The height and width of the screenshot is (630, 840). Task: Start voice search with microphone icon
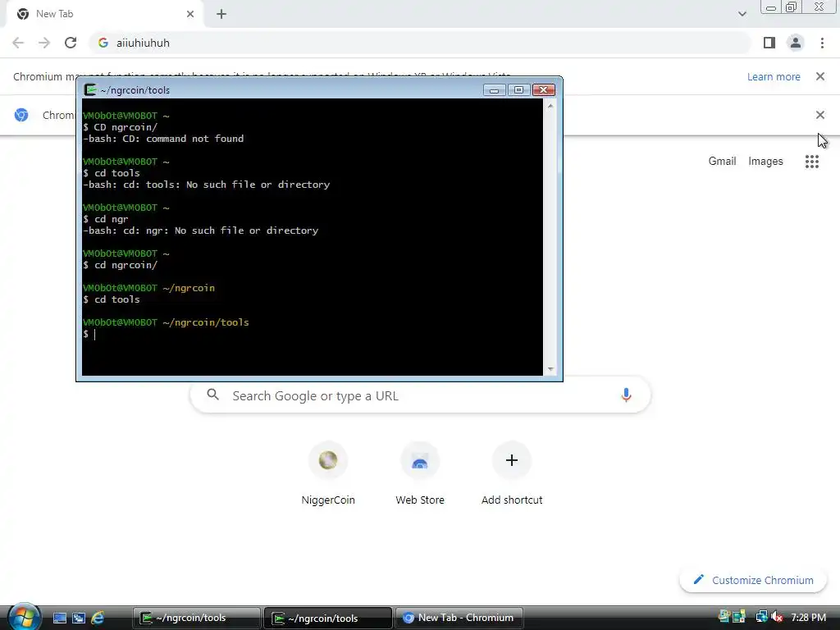626,395
